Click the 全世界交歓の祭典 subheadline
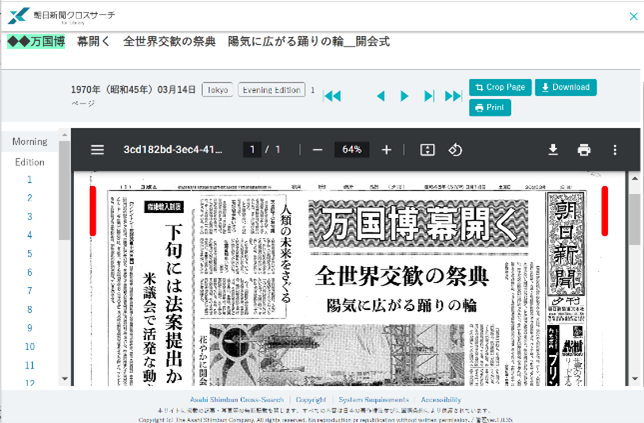 tap(402, 276)
